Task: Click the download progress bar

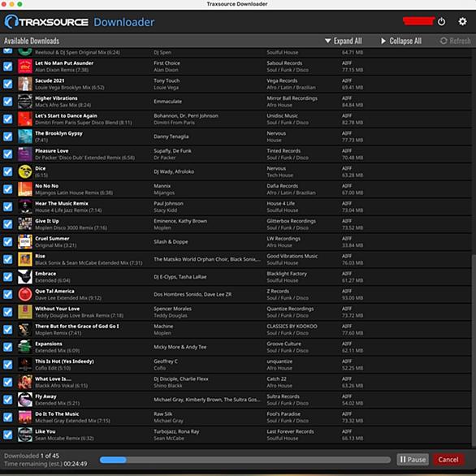Action: [x=245, y=460]
